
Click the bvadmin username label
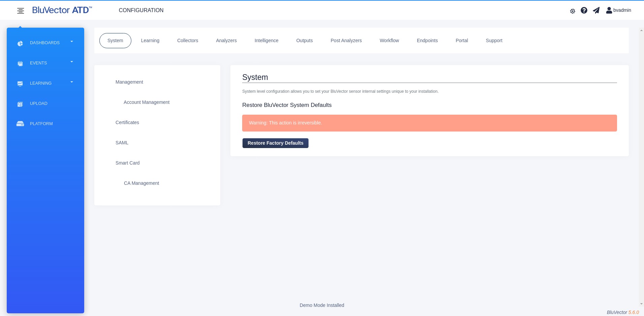(x=622, y=10)
